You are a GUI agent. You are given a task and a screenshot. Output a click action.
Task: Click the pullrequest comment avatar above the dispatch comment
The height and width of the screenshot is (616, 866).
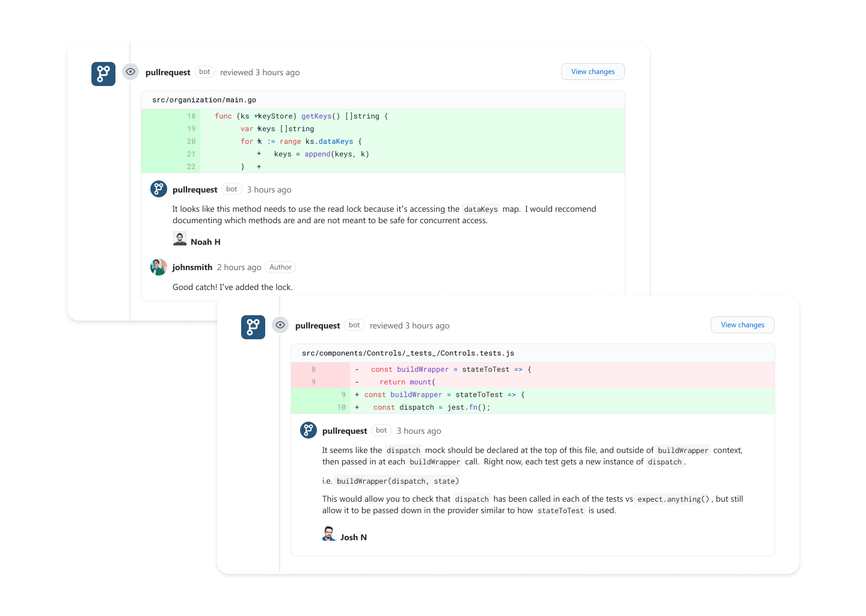[x=309, y=430]
